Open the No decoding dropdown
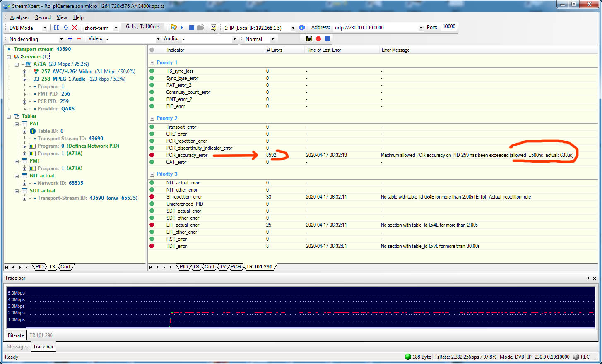 click(x=61, y=39)
